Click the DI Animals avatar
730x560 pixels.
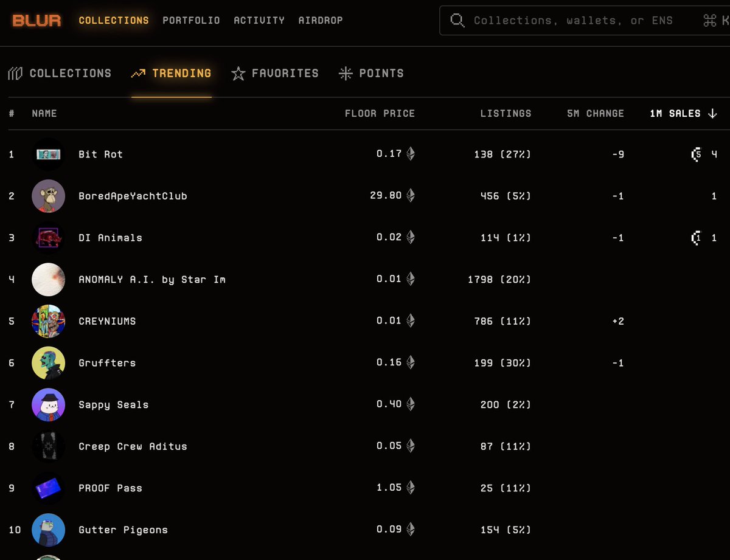pos(48,238)
